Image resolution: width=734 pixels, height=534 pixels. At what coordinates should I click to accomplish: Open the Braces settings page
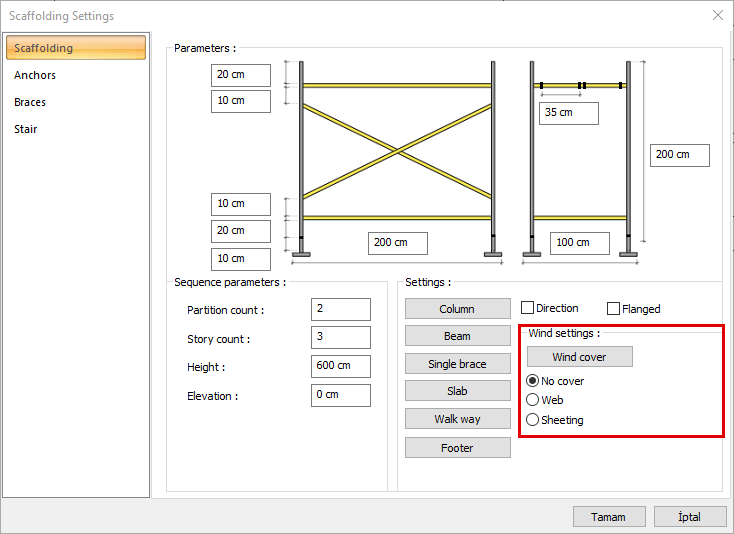point(30,102)
